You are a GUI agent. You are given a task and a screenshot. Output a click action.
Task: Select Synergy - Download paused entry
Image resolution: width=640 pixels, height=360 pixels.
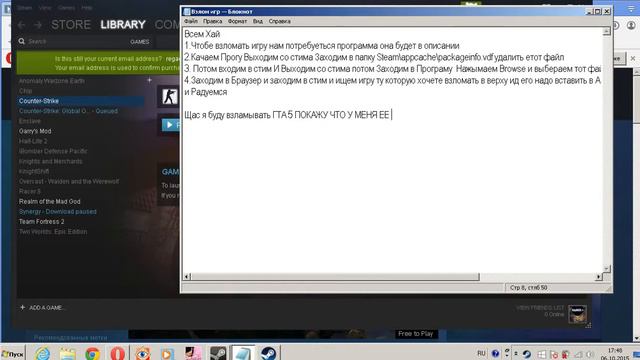[58, 211]
